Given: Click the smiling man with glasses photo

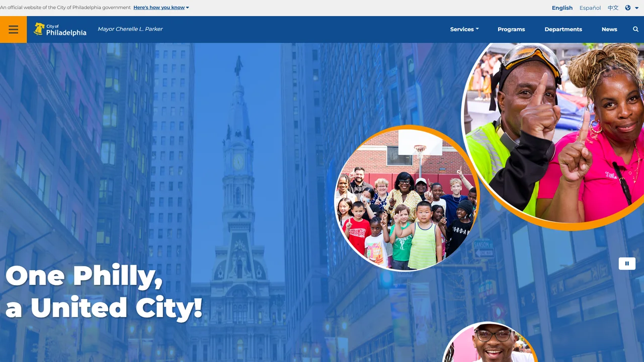Looking at the screenshot, I should [x=491, y=342].
